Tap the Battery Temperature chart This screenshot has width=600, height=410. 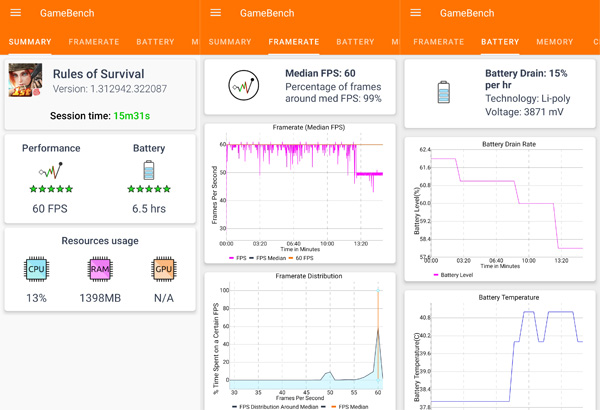(500, 350)
